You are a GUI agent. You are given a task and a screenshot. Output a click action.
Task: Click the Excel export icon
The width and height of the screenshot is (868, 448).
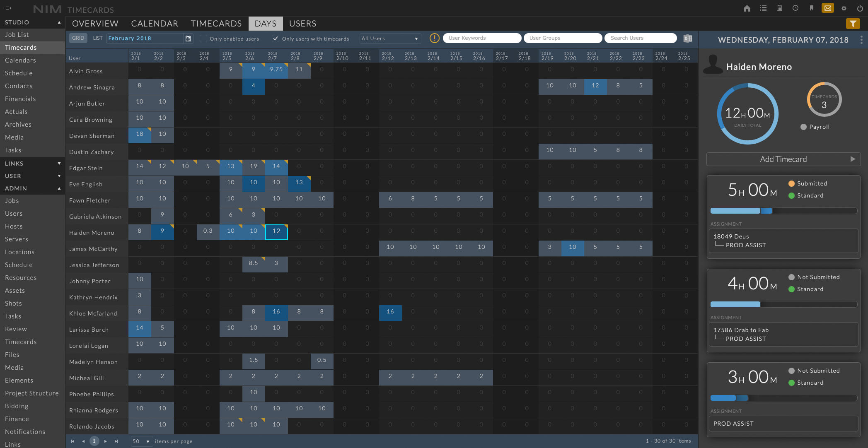[688, 38]
